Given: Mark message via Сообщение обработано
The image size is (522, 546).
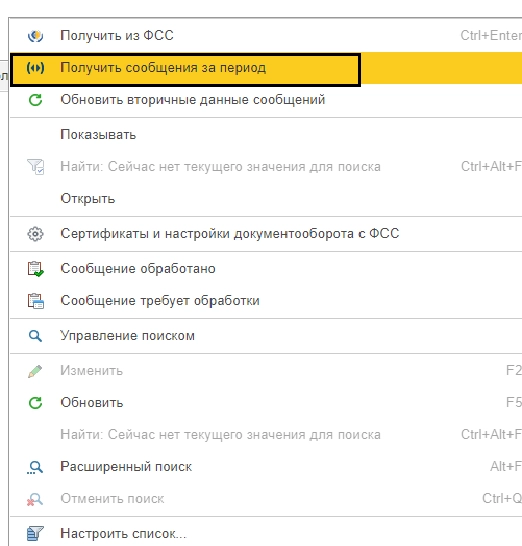Looking at the screenshot, I should pos(266,269).
